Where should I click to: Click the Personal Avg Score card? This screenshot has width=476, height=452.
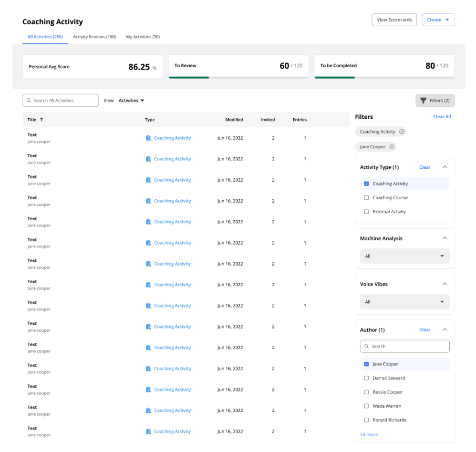[x=93, y=66]
